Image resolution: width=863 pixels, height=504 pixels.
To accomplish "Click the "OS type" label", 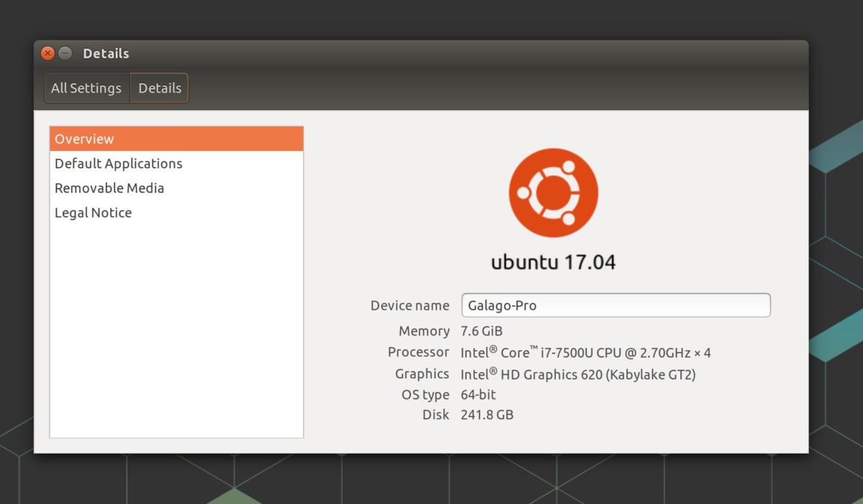I will pos(426,395).
